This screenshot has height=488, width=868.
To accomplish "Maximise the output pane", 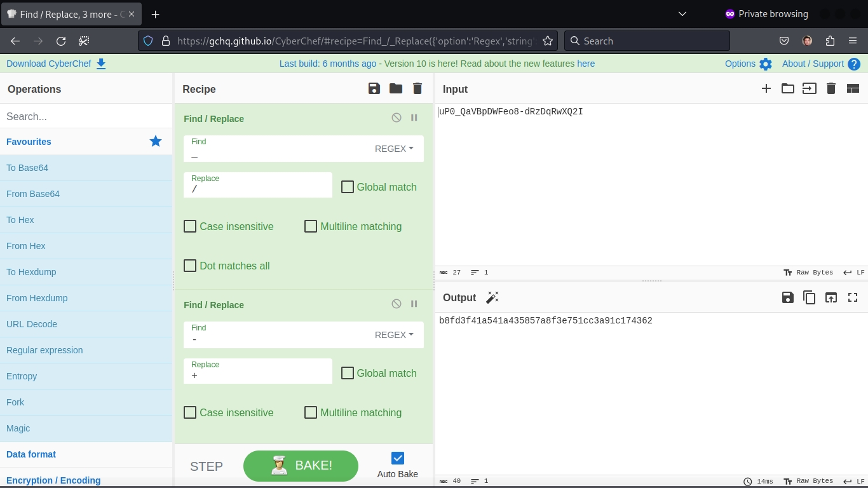I will tap(853, 297).
